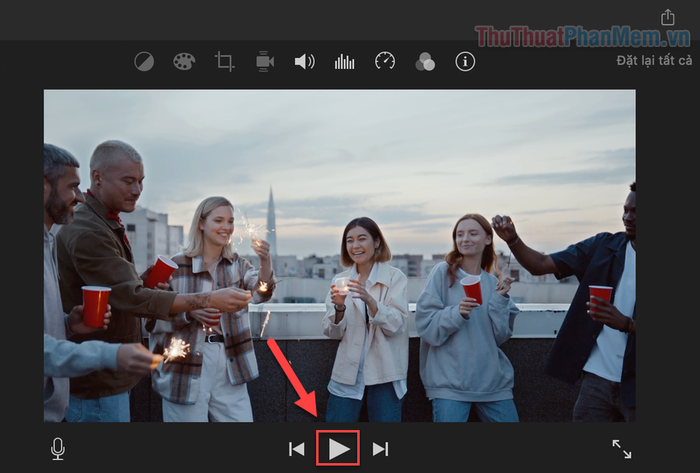The width and height of the screenshot is (700, 473).
Task: Open the video stabilization tool
Action: 265,62
